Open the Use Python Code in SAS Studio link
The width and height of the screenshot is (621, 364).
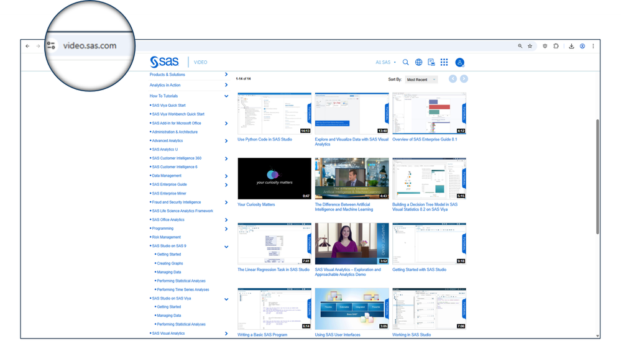click(265, 139)
